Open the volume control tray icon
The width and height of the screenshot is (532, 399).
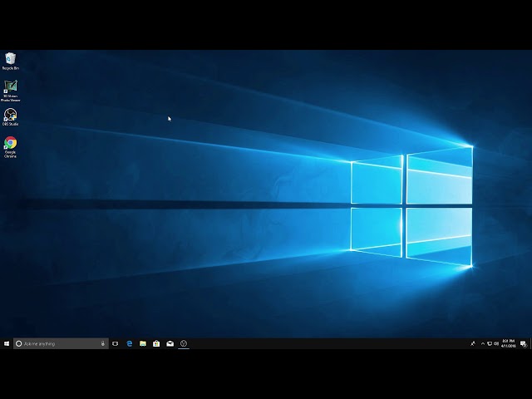(x=496, y=343)
